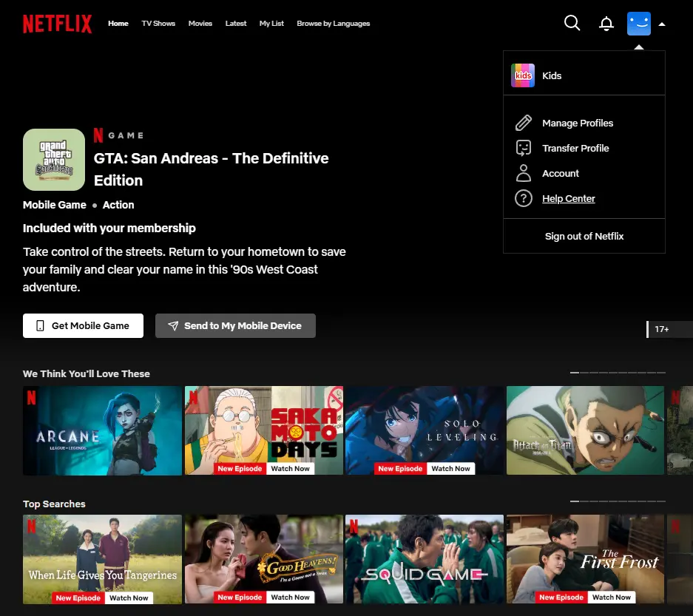
Task: Click the Transfer Profile face icon
Action: [524, 148]
